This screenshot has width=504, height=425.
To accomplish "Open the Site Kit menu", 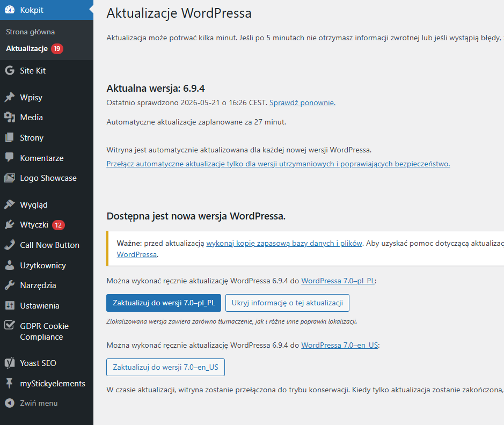I will point(47,71).
